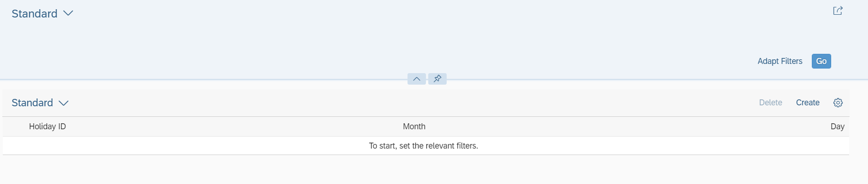The image size is (868, 184).
Task: Select the Day column header
Action: coord(837,126)
